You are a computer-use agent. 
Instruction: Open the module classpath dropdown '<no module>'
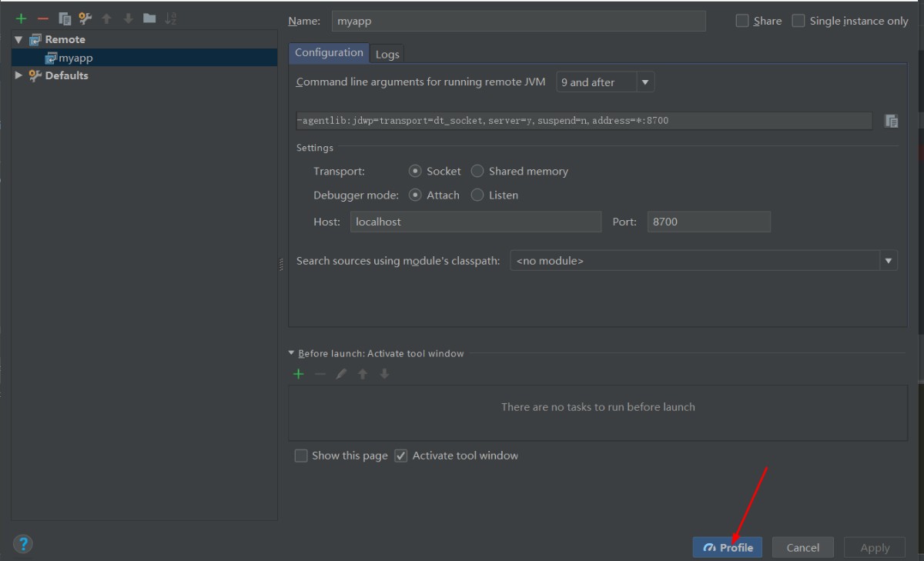(704, 261)
